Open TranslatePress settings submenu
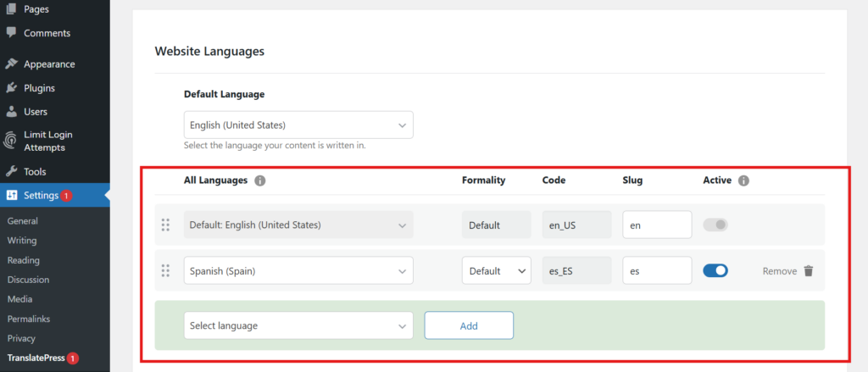 point(36,358)
